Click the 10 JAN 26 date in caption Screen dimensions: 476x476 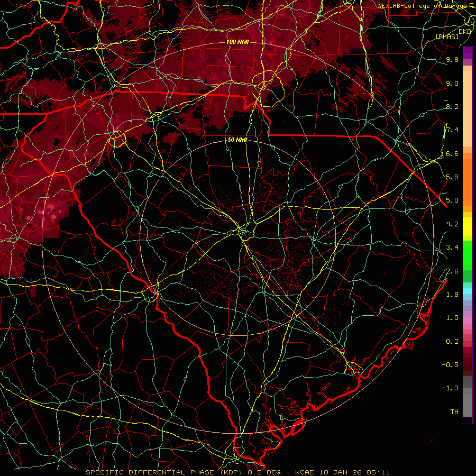(341, 472)
